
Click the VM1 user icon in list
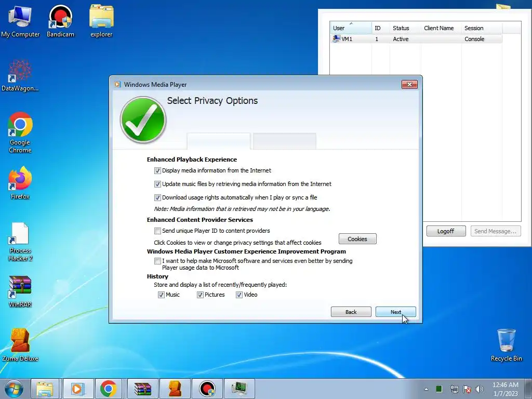pos(336,38)
